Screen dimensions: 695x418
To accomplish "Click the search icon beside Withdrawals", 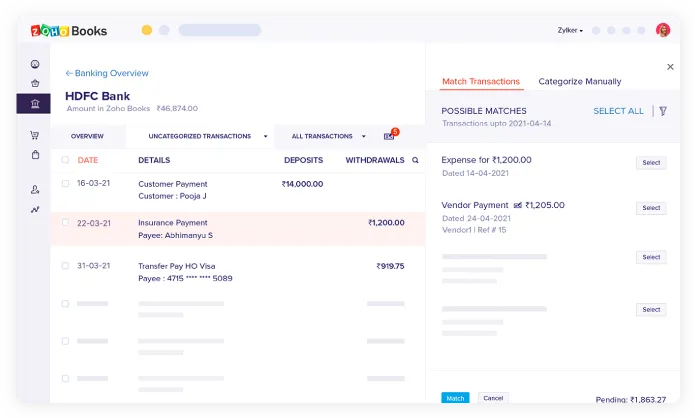I will pos(415,160).
